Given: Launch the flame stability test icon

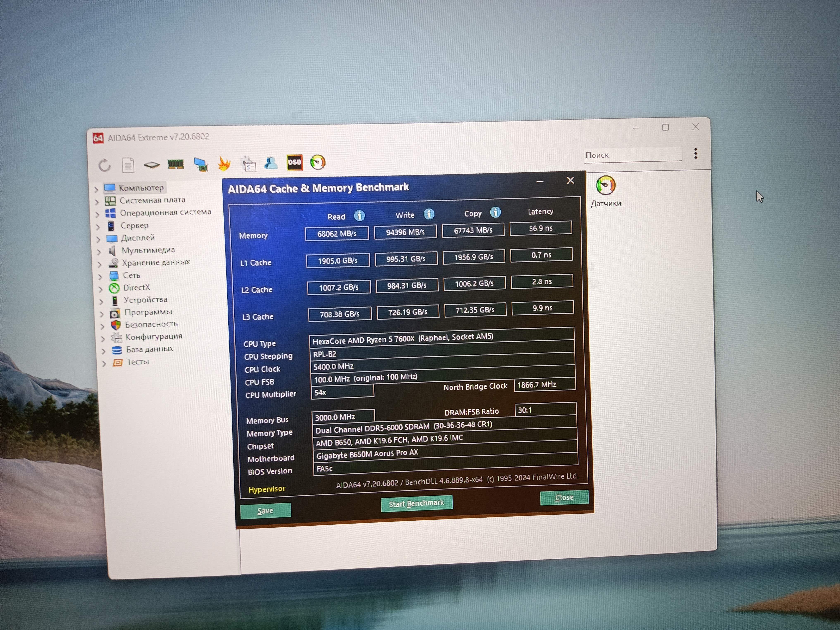Looking at the screenshot, I should click(224, 164).
